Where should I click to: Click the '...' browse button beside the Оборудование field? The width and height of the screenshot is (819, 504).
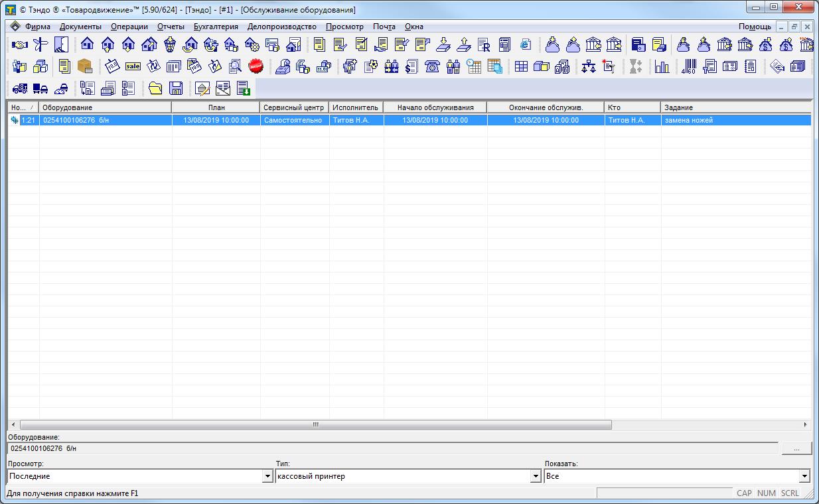pos(796,449)
